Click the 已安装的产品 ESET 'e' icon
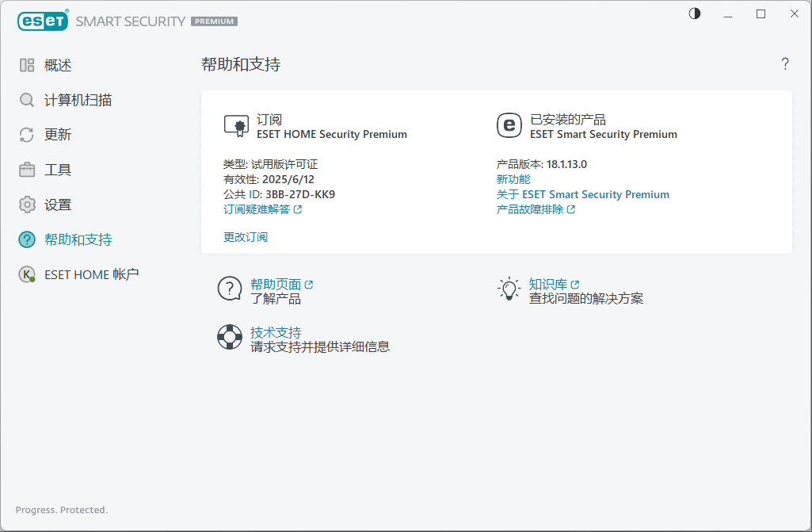 (x=509, y=125)
